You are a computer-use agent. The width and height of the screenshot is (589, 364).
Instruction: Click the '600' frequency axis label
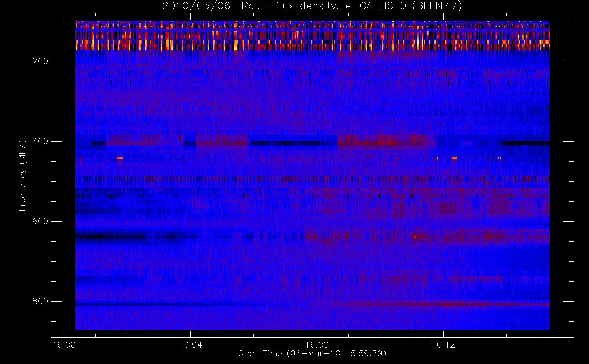[40, 221]
